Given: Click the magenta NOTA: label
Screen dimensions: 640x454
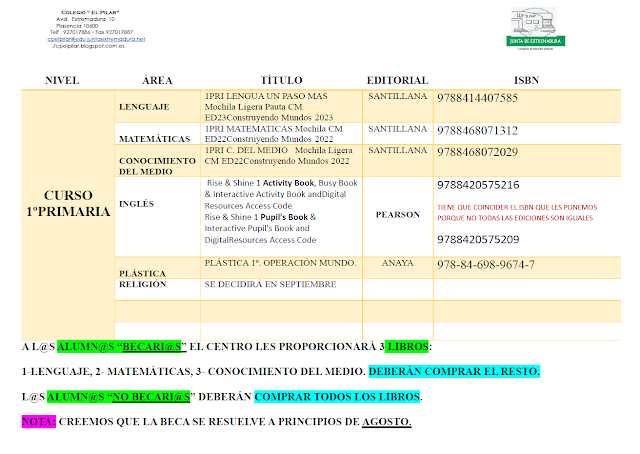Looking at the screenshot, I should point(38,422).
